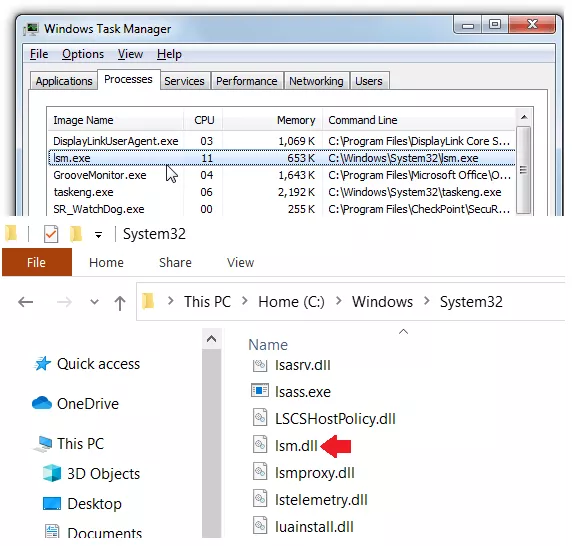
Task: Click the lsass.exe application icon
Action: [x=260, y=391]
